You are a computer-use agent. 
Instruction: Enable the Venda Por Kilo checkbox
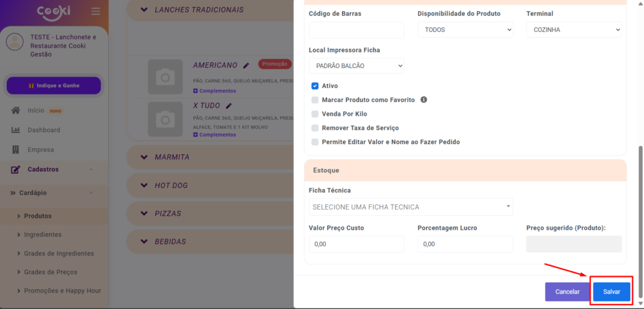315,114
